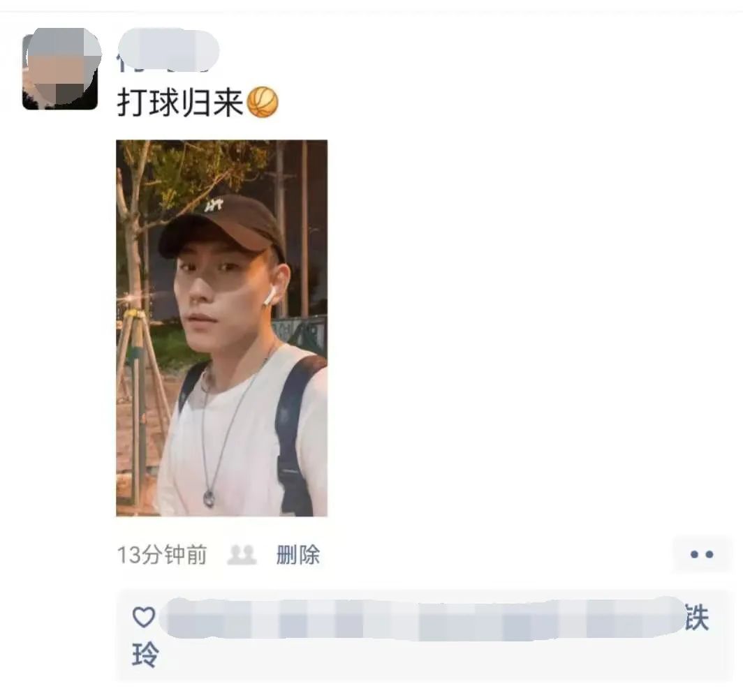Click the 13分钟前 timestamp

pyautogui.click(x=162, y=555)
